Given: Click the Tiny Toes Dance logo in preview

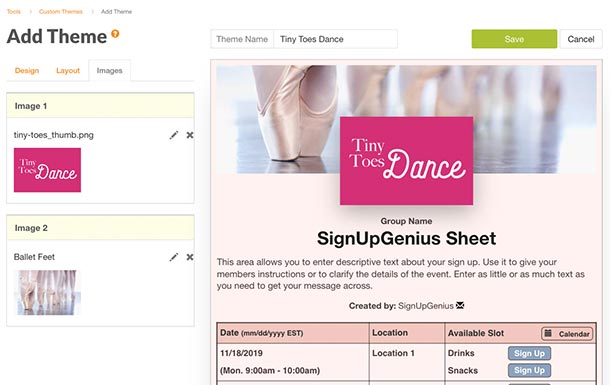Looking at the screenshot, I should 407,161.
